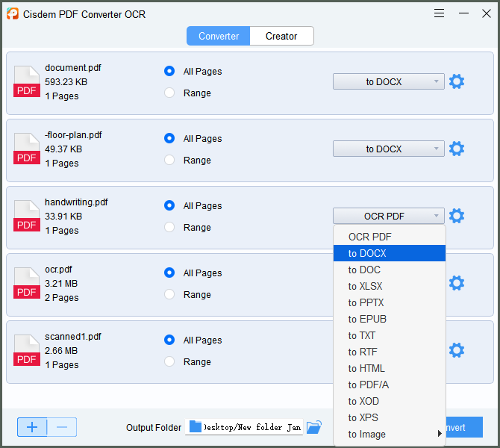Viewport: 500px width, 448px height.
Task: Collapse OCR PDF dropdown for handwriting.pdf
Action: pos(388,217)
